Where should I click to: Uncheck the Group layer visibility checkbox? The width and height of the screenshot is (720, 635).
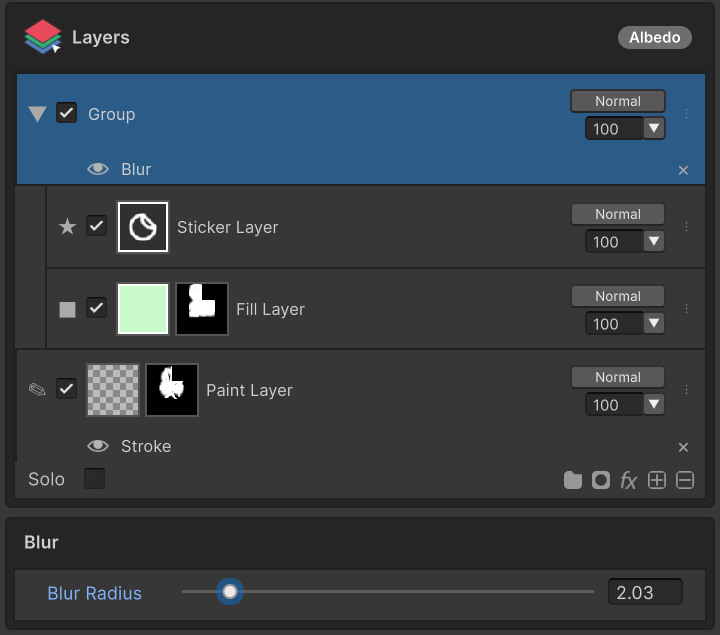[x=67, y=113]
